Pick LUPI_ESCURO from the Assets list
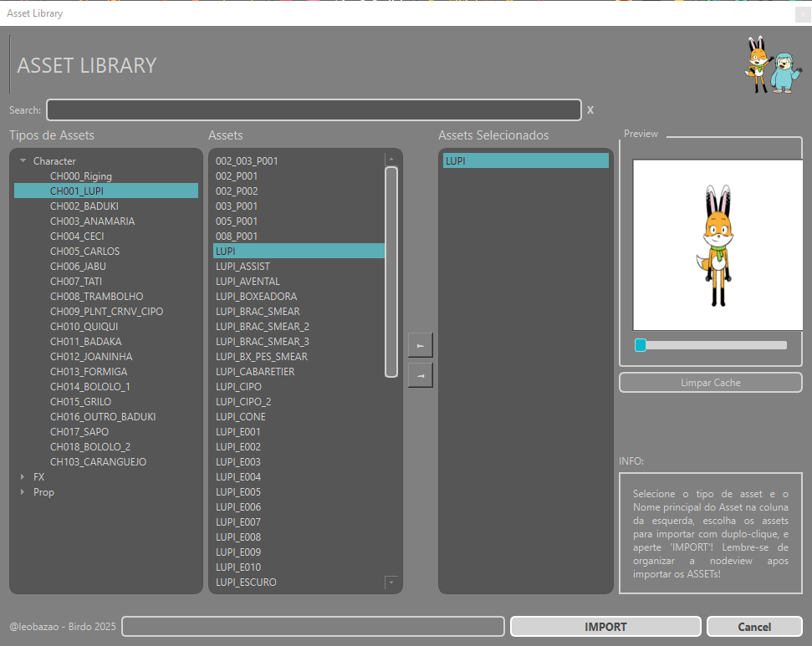 (246, 582)
